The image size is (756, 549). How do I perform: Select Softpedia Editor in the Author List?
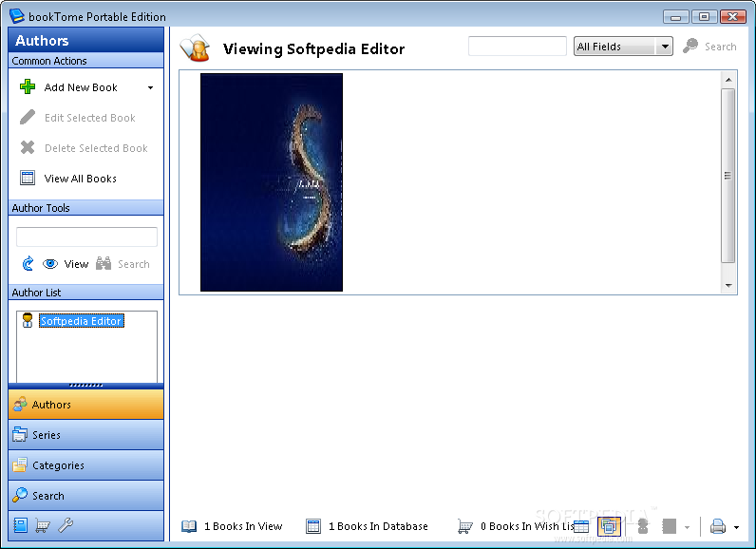point(81,321)
